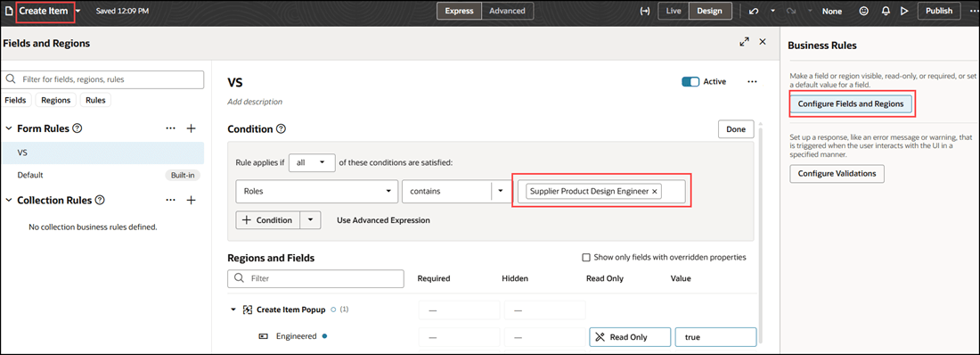The height and width of the screenshot is (355, 980).
Task: Open the undo history dropdown arrow
Action: click(x=772, y=11)
